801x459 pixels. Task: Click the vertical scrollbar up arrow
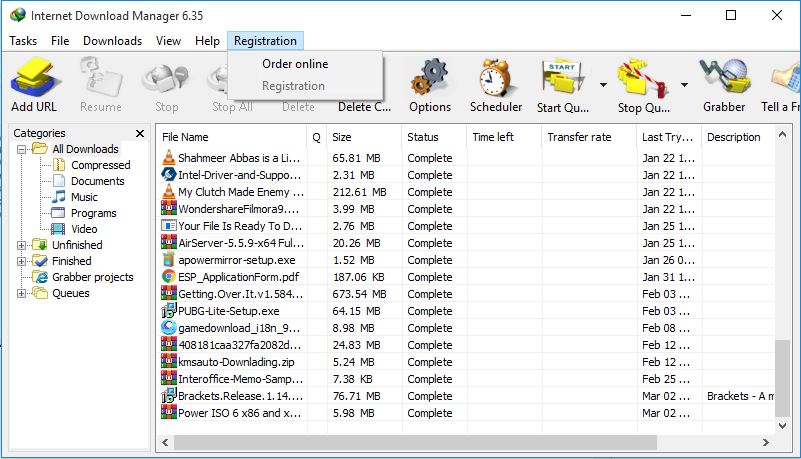coord(782,134)
